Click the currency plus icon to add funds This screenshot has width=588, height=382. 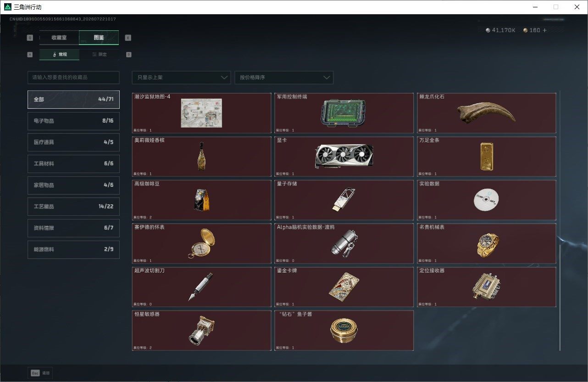pyautogui.click(x=545, y=30)
